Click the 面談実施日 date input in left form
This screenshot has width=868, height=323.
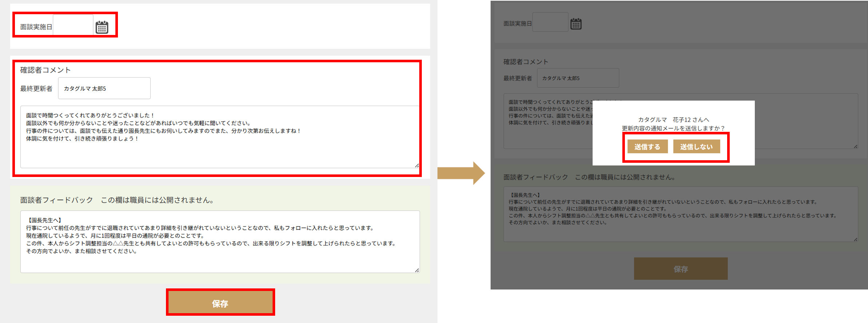[73, 25]
